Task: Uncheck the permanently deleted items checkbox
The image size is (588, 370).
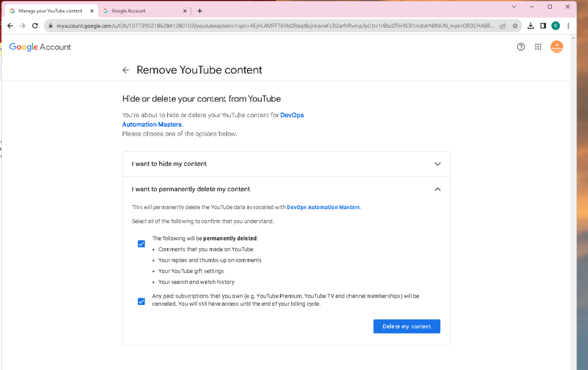Action: pyautogui.click(x=141, y=244)
